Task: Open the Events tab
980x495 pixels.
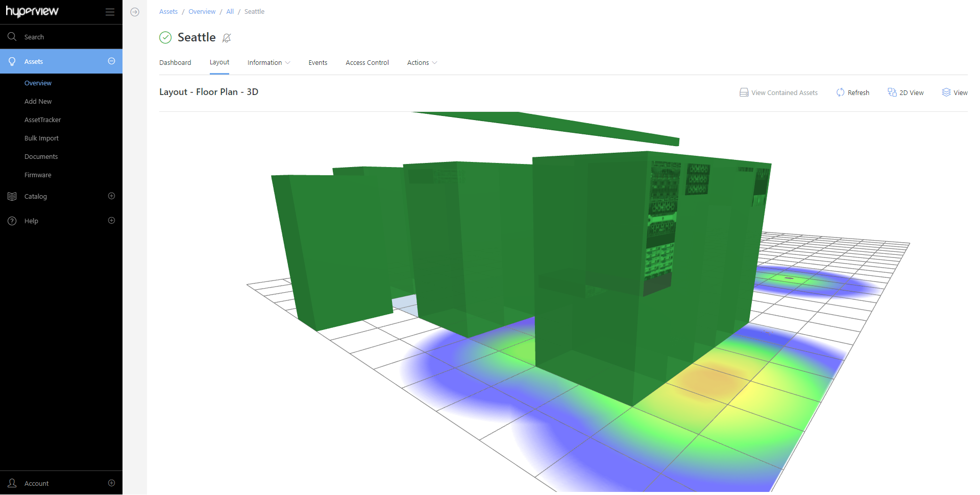Action: click(x=317, y=62)
